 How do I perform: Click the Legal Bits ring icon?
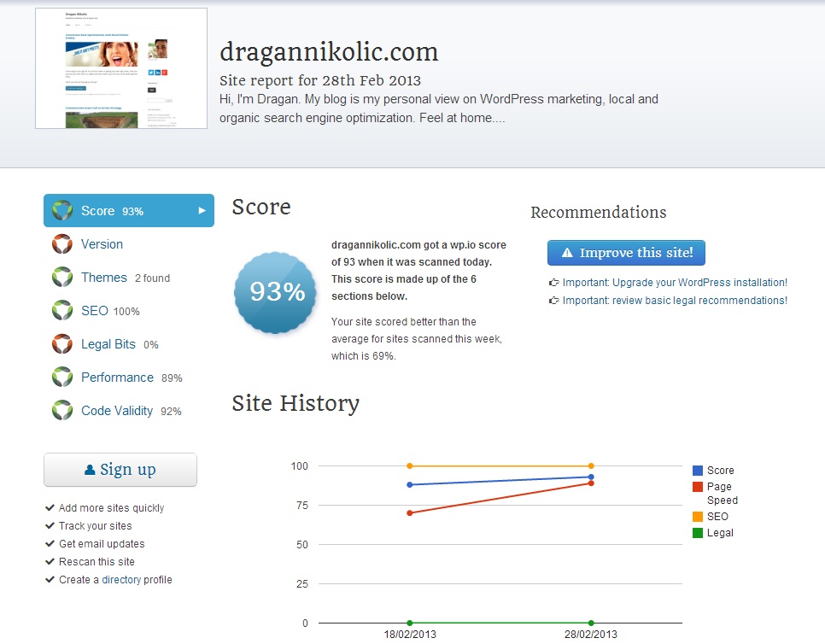pos(61,344)
